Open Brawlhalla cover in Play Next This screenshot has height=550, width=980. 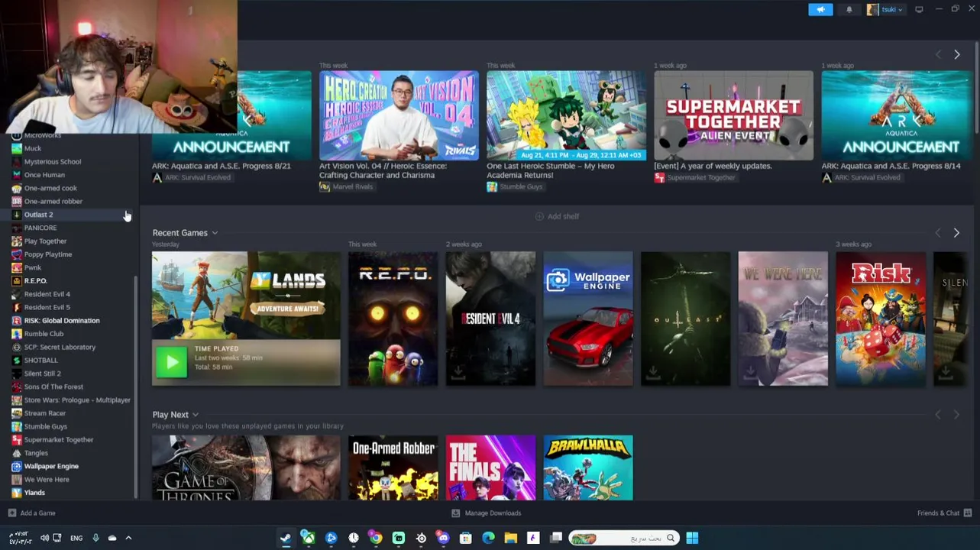(x=588, y=467)
